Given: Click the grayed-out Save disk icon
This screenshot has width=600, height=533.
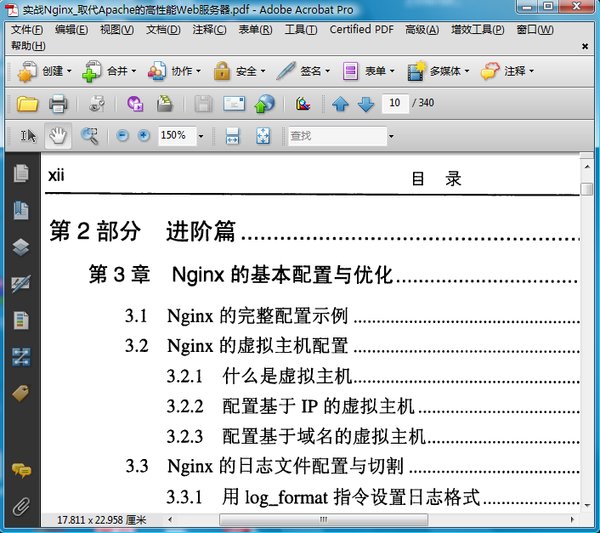Looking at the screenshot, I should [x=203, y=104].
